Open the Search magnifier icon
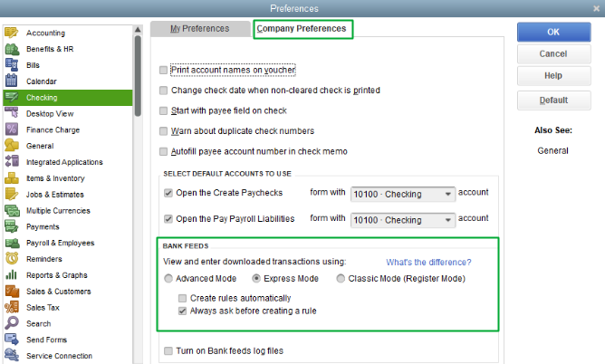This screenshot has width=605, height=364. (x=12, y=323)
